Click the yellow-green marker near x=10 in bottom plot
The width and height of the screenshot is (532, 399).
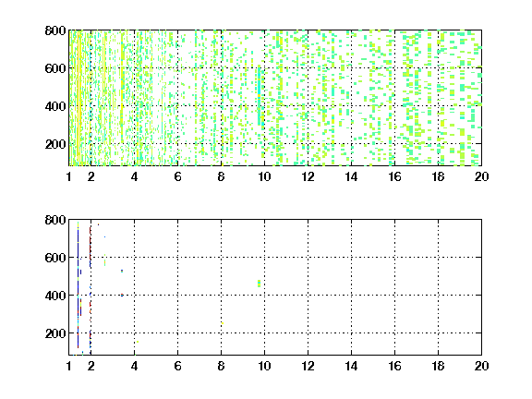260,284
